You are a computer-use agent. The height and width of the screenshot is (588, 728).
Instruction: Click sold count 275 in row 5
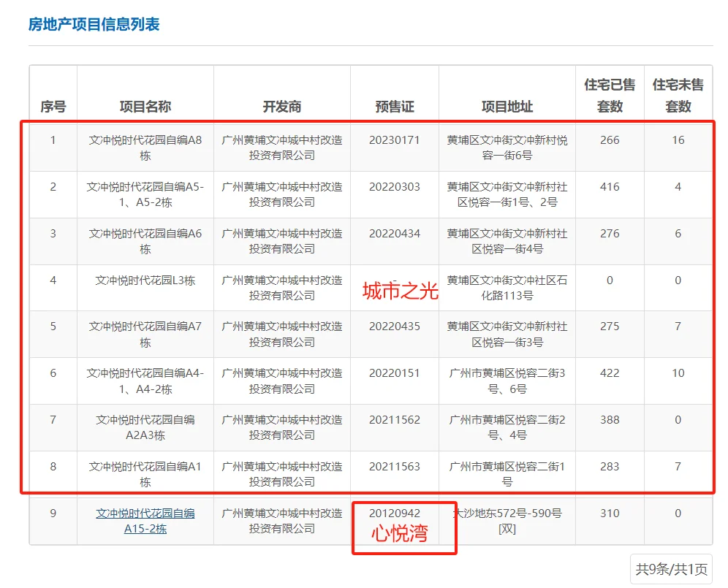coord(610,327)
